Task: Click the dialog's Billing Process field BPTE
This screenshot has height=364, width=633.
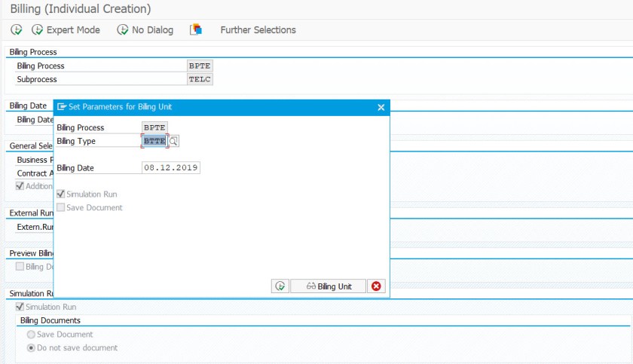Action: 154,127
